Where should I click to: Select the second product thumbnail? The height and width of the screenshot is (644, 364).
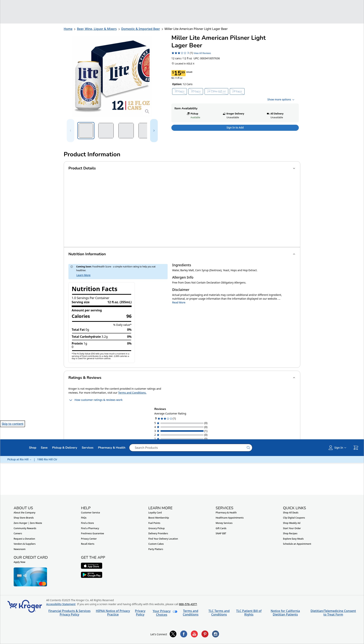106,131
